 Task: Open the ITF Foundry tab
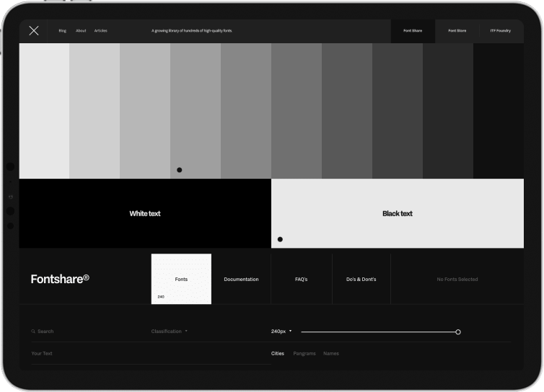(500, 31)
